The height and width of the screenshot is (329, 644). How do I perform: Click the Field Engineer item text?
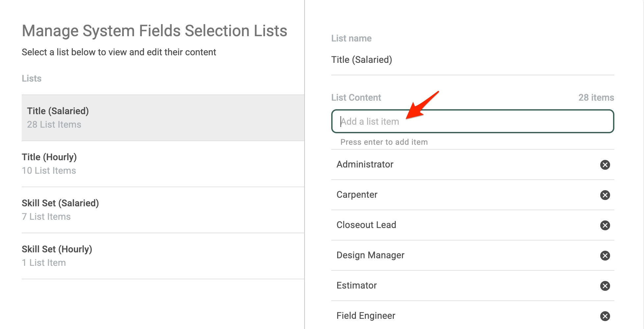[x=366, y=316]
